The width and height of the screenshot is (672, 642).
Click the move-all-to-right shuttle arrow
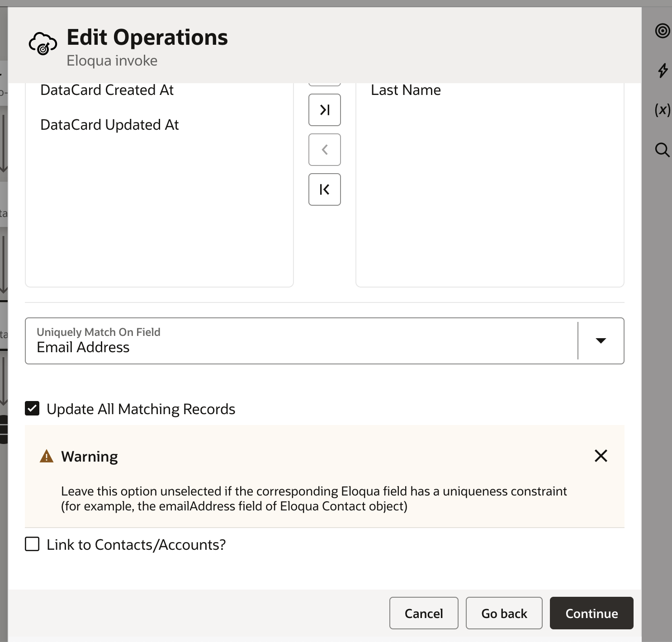tap(324, 110)
